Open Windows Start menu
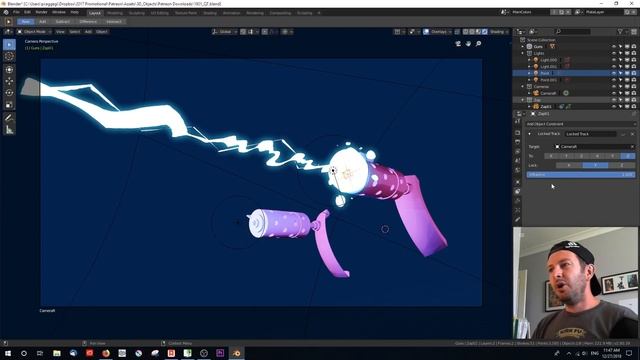Image resolution: width=640 pixels, height=360 pixels. click(8, 353)
